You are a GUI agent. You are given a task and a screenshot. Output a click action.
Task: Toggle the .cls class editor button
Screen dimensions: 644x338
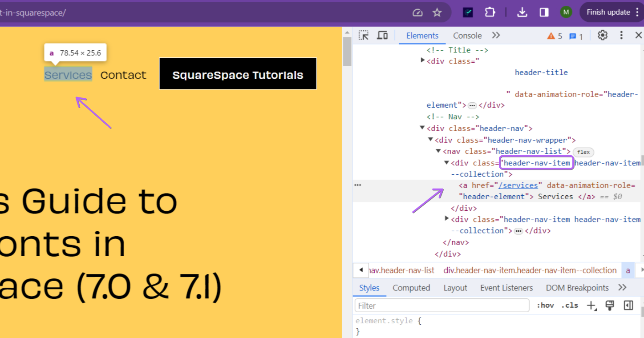point(570,306)
